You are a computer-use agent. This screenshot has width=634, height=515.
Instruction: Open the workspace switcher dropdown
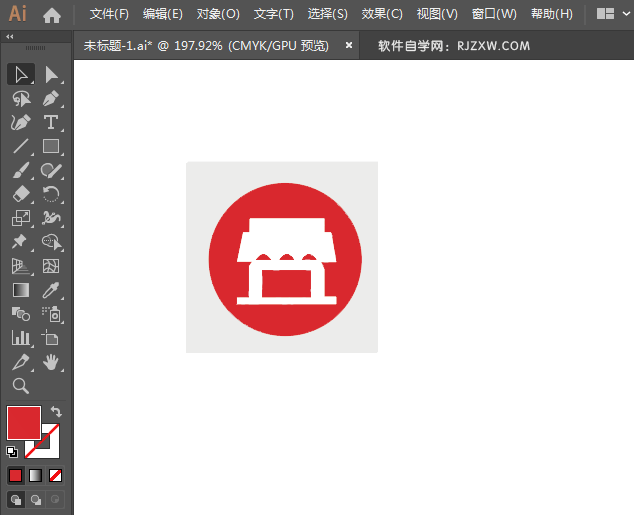click(x=613, y=14)
